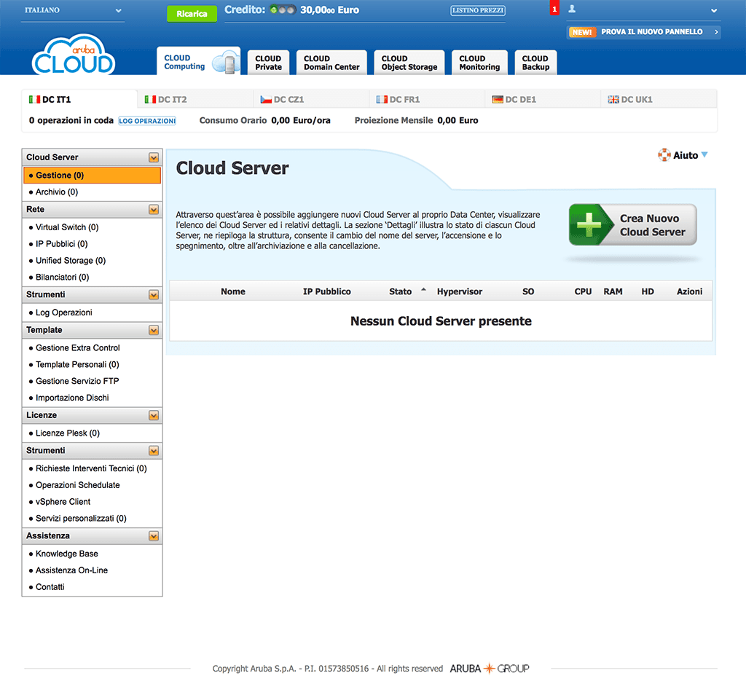Collapse the Assistenza sidebar section
Screen dimensions: 746x700
tap(154, 536)
